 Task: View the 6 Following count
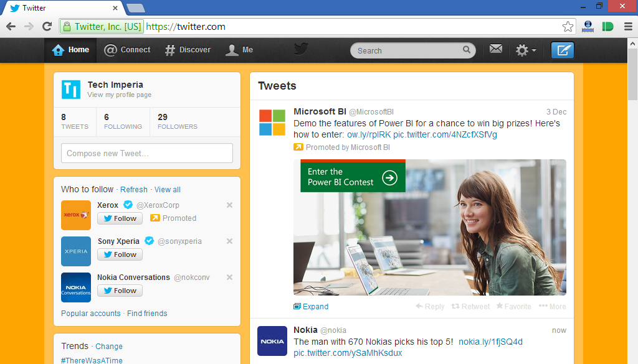(123, 121)
